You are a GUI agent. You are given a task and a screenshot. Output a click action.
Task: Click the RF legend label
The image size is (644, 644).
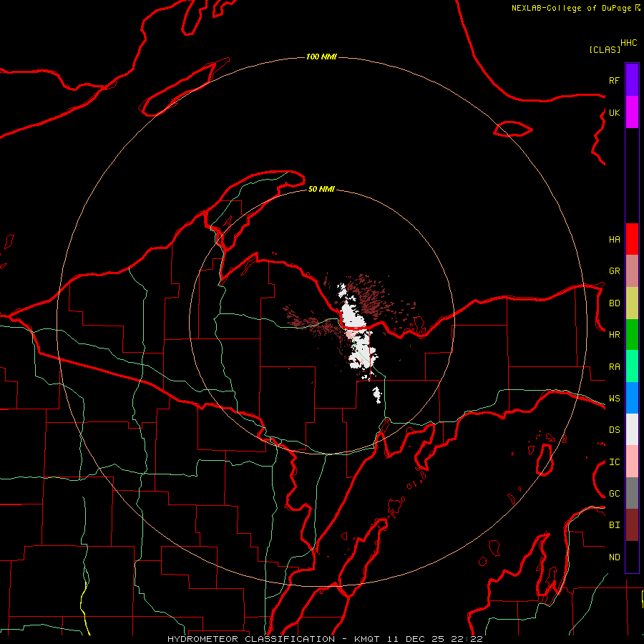[614, 80]
